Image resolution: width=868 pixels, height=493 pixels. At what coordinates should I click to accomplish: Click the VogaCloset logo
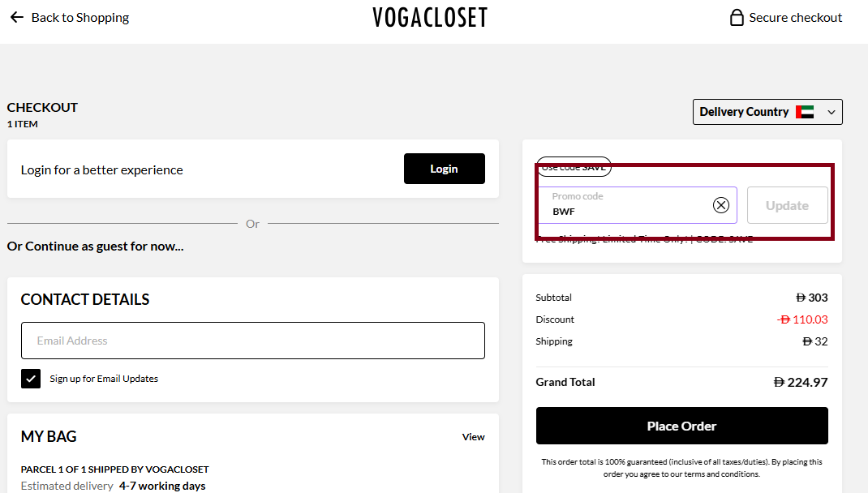430,16
